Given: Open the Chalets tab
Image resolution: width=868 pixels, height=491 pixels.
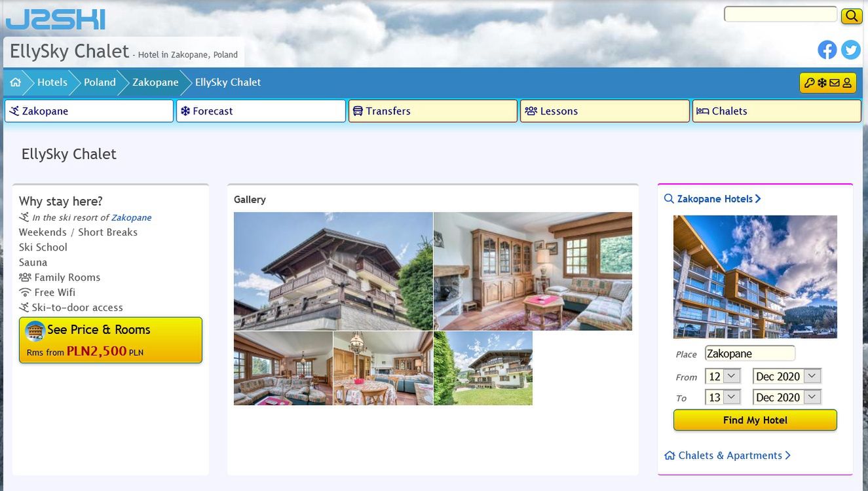Looking at the screenshot, I should [x=777, y=111].
